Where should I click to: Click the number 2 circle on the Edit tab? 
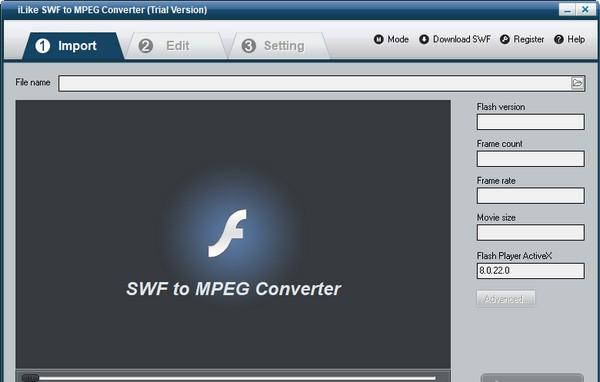click(145, 46)
